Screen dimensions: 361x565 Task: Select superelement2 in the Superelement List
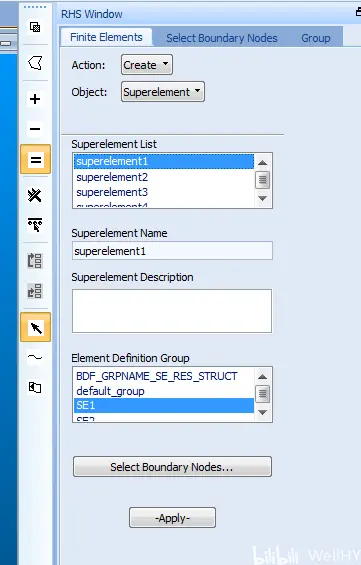coord(164,177)
